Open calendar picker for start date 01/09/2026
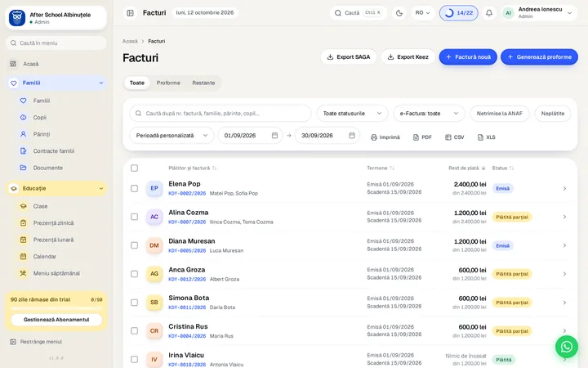This screenshot has width=588, height=368. pyautogui.click(x=274, y=136)
